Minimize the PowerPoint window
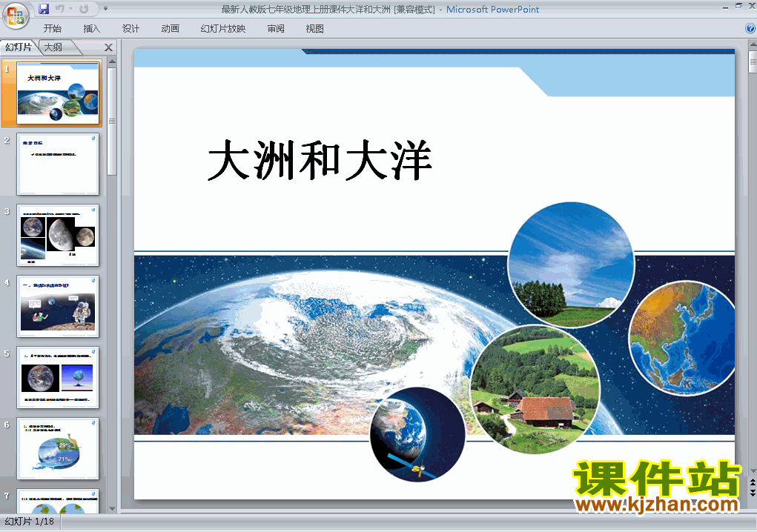This screenshot has width=757, height=532. pyautogui.click(x=726, y=6)
